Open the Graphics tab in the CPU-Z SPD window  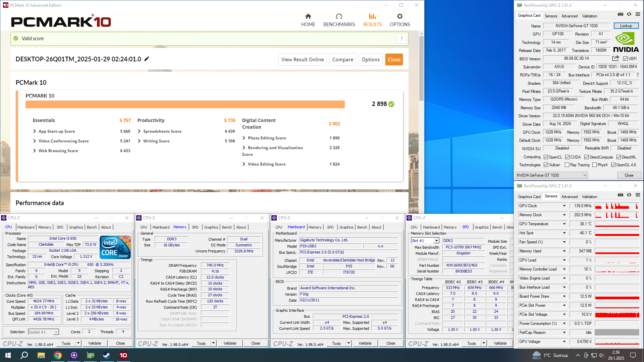pos(482,227)
